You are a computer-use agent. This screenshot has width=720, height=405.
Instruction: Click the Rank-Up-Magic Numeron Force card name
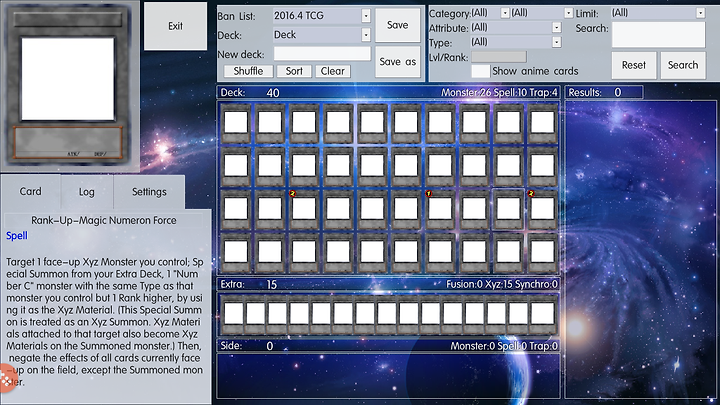[104, 220]
